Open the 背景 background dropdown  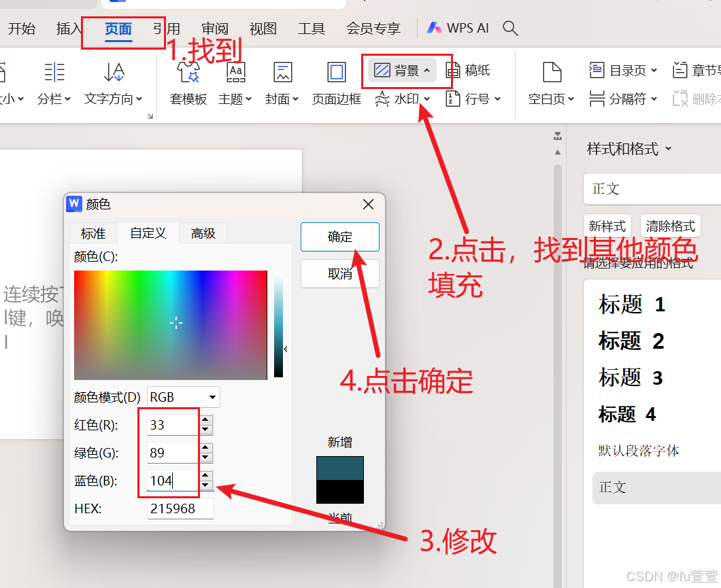tap(402, 71)
